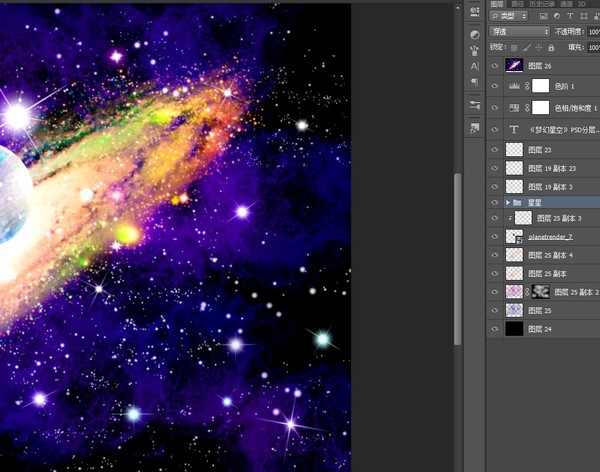Switch to the 路径 tab
The width and height of the screenshot is (600, 472).
[517, 4]
